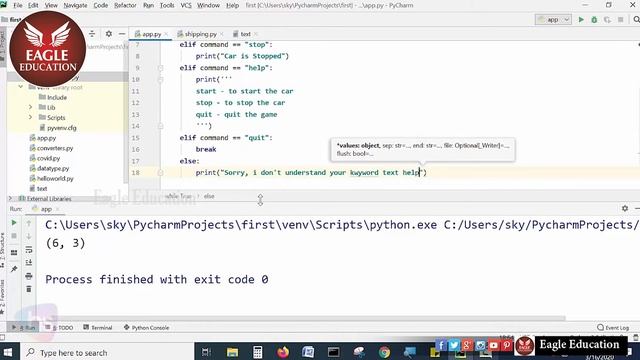
Task: Pin the Run tab
Action: click(x=14, y=269)
